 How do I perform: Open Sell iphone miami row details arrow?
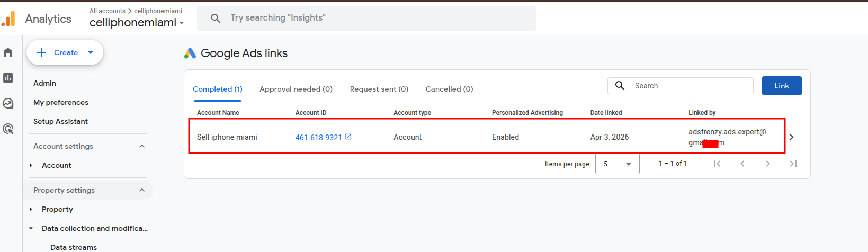pos(791,137)
